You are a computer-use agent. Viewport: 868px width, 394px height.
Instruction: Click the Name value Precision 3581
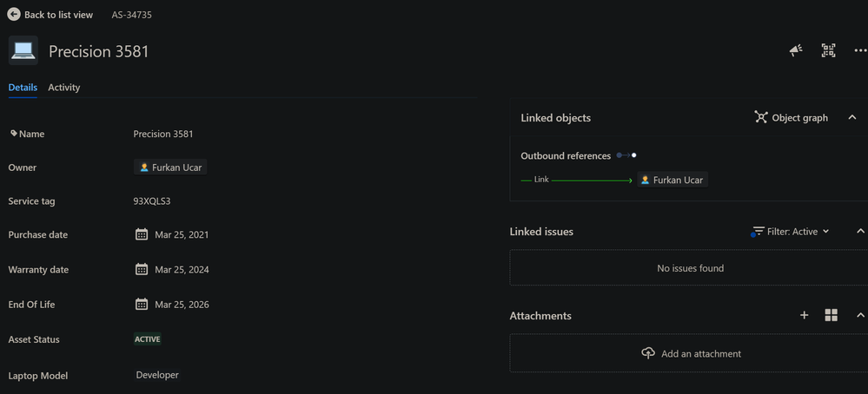tap(163, 134)
